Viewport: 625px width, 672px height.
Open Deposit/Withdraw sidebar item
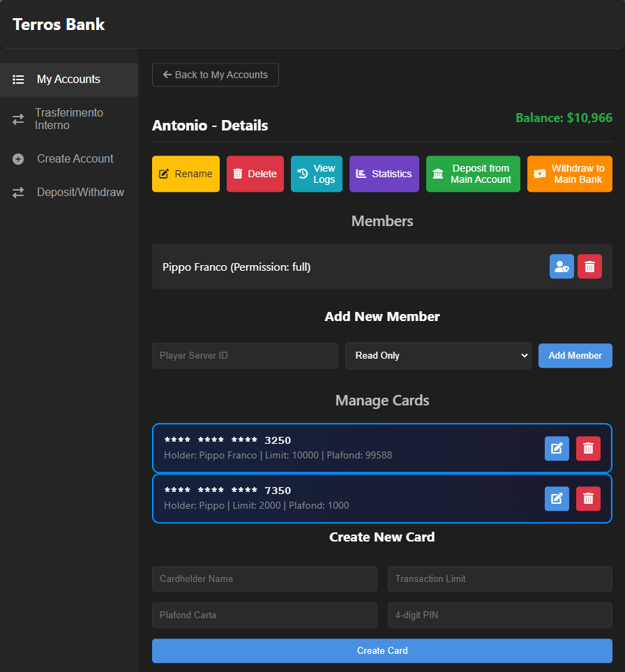pos(69,193)
